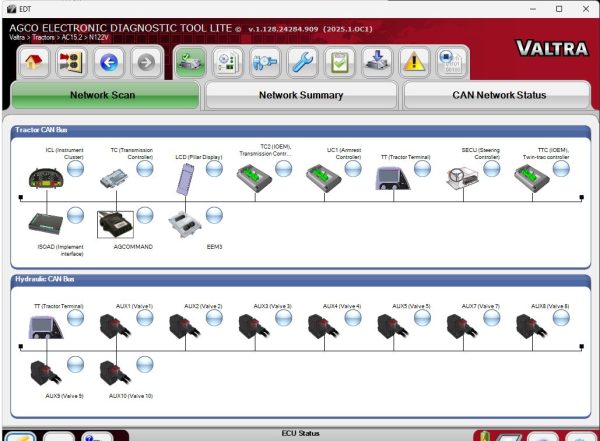This screenshot has width=600, height=441.
Task: Select the ISOAD Implement Interface device
Action: click(46, 223)
